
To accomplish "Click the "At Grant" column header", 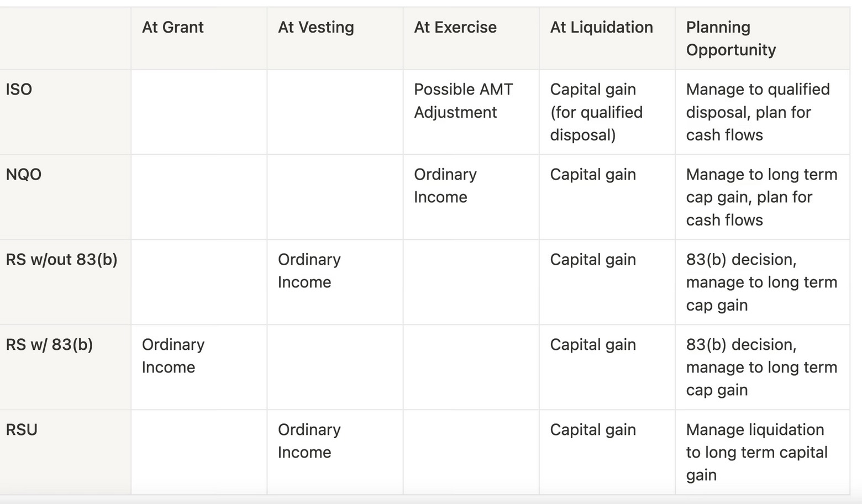I will click(x=173, y=28).
